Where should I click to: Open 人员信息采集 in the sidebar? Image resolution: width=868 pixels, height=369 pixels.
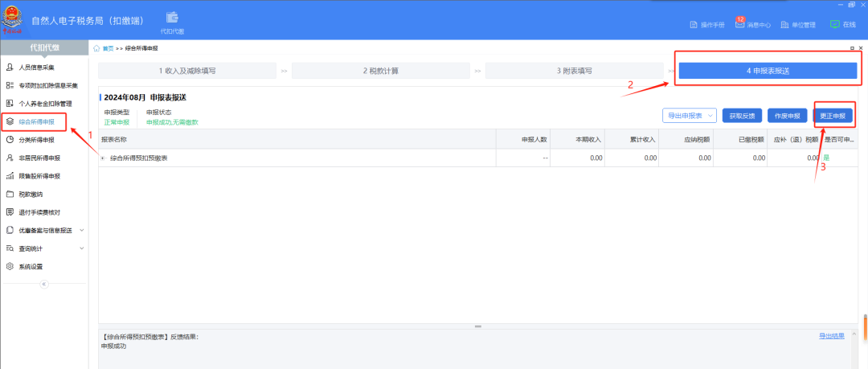pos(41,67)
